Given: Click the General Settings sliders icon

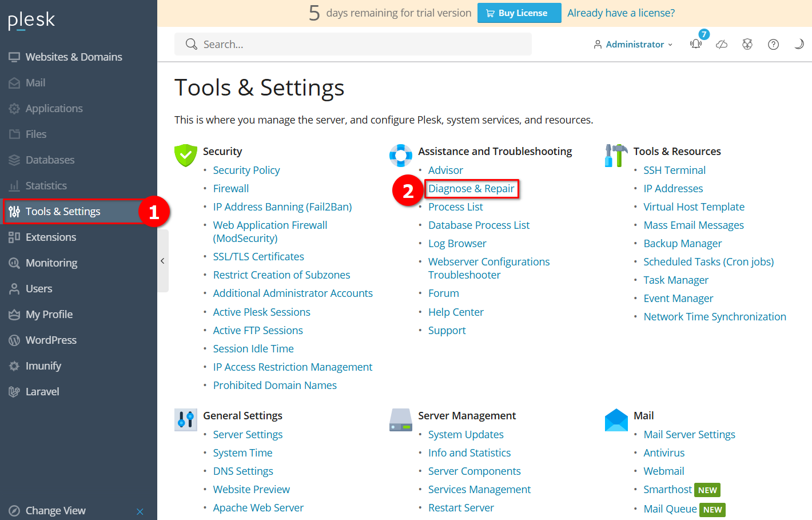Looking at the screenshot, I should (186, 419).
